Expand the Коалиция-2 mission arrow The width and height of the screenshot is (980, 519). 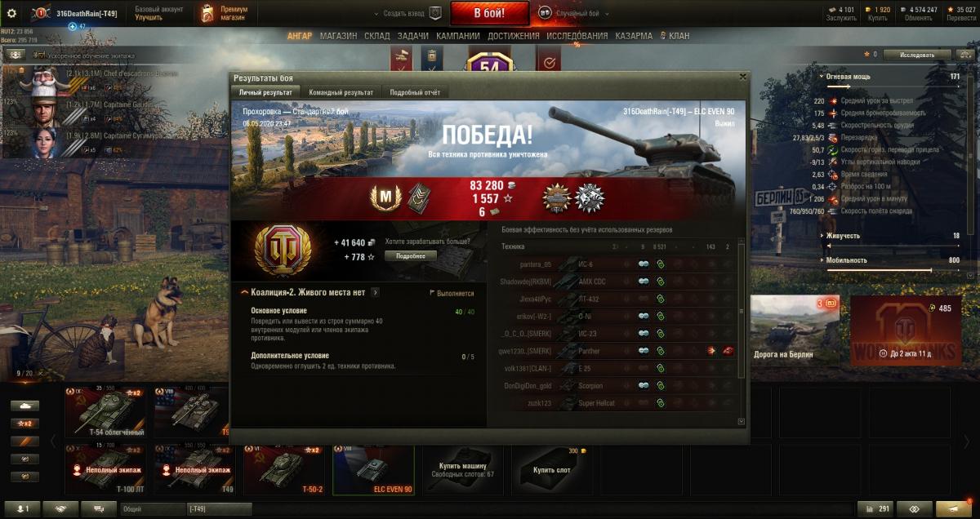[374, 292]
